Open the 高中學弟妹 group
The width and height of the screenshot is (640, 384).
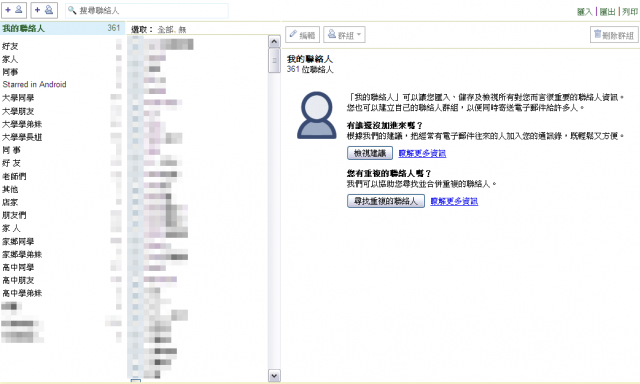(x=22, y=293)
